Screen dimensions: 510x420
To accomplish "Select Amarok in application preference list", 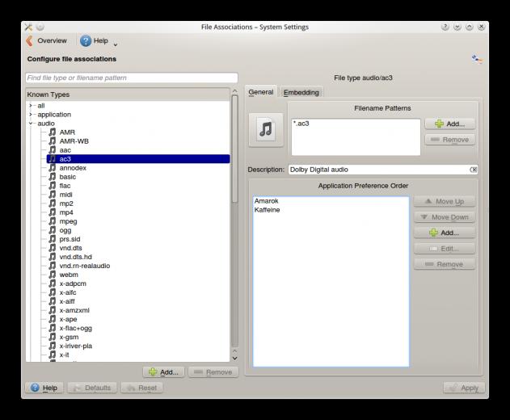I will (x=267, y=201).
